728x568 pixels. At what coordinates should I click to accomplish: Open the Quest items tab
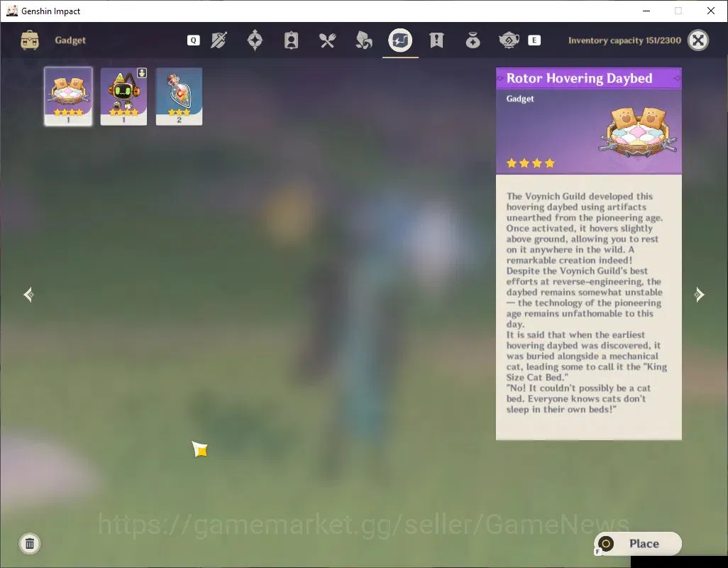[x=436, y=40]
